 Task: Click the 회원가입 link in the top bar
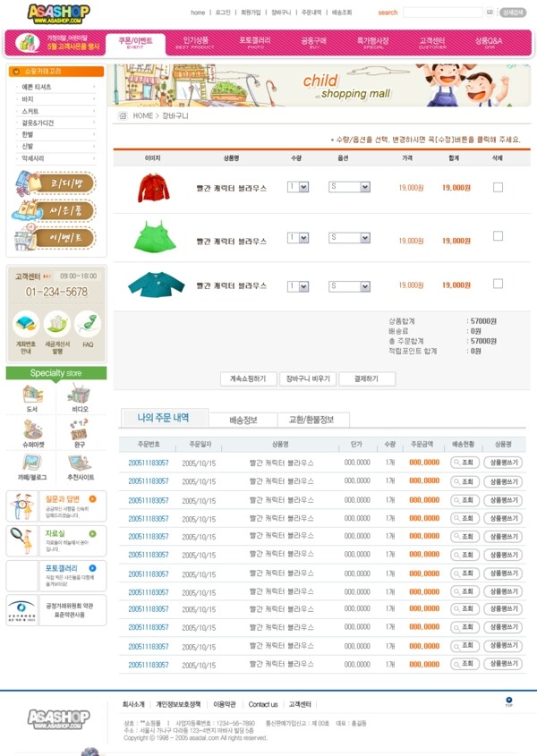click(x=251, y=13)
